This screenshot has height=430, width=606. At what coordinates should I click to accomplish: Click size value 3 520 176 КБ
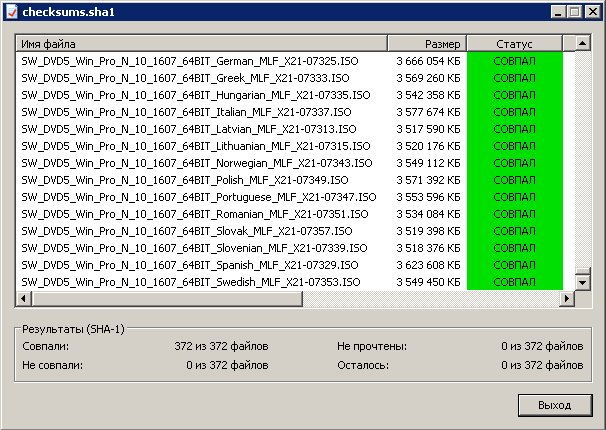coord(429,146)
